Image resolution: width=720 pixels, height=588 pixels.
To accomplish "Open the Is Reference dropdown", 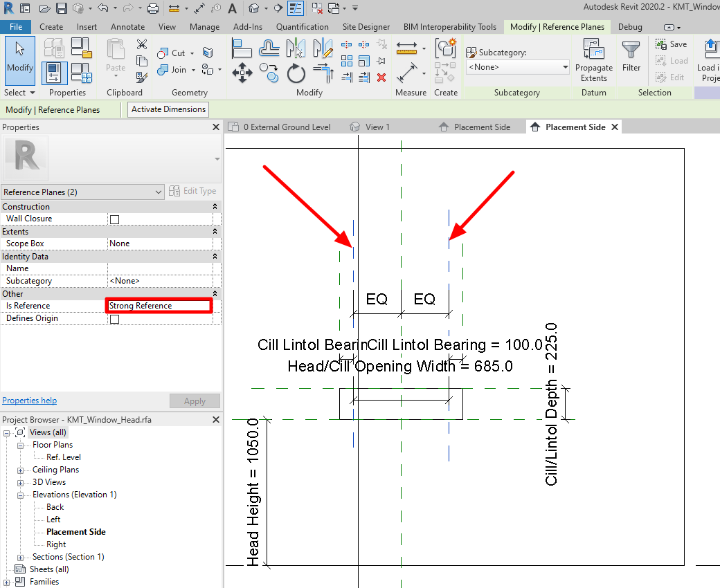I will point(159,305).
